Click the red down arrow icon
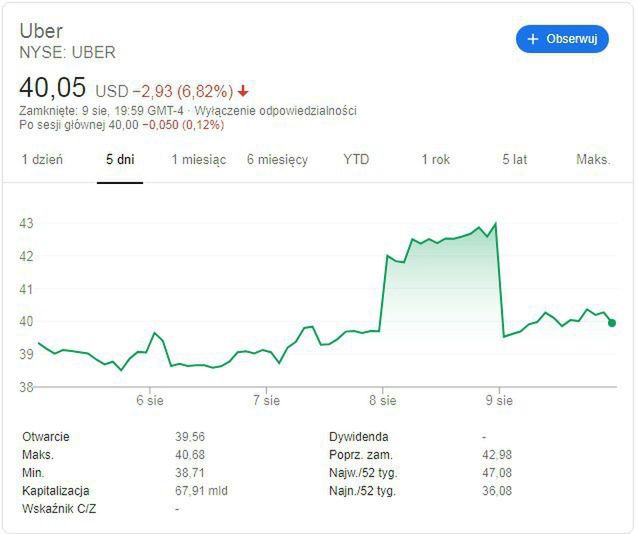Viewport: 637px width, 534px height. click(x=243, y=91)
